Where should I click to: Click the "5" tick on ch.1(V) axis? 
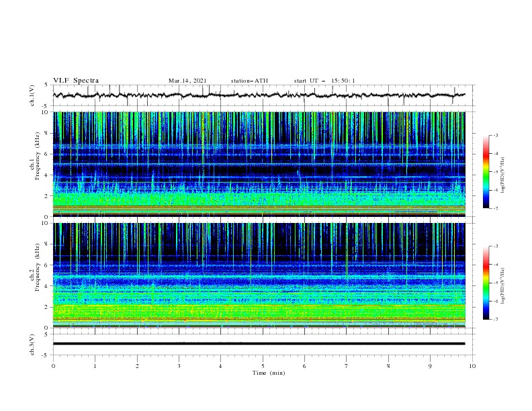47,85
